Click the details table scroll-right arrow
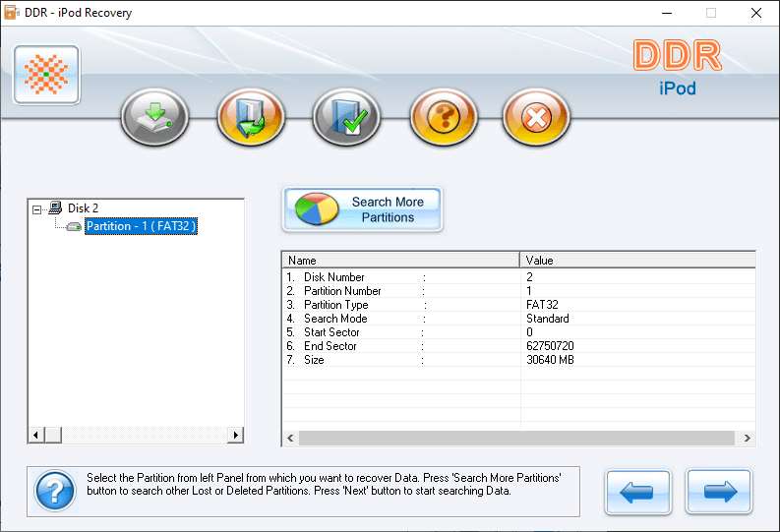This screenshot has width=780, height=532. [x=747, y=438]
